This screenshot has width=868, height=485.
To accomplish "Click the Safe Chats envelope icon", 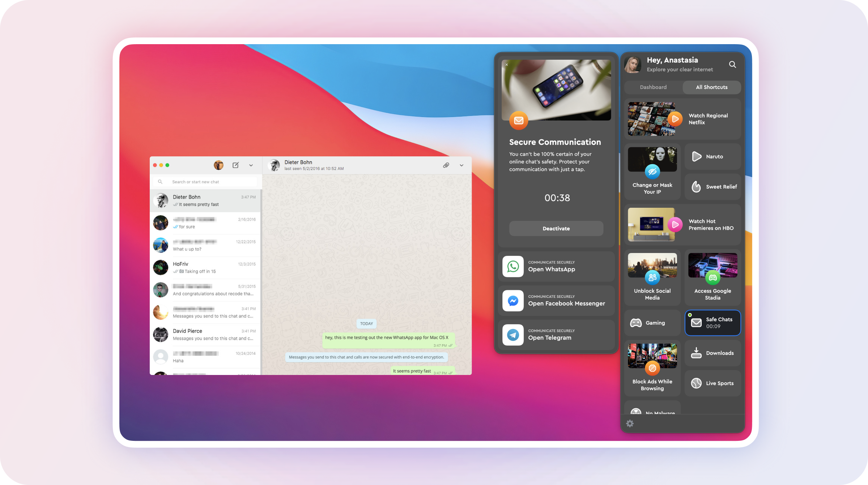I will coord(696,323).
